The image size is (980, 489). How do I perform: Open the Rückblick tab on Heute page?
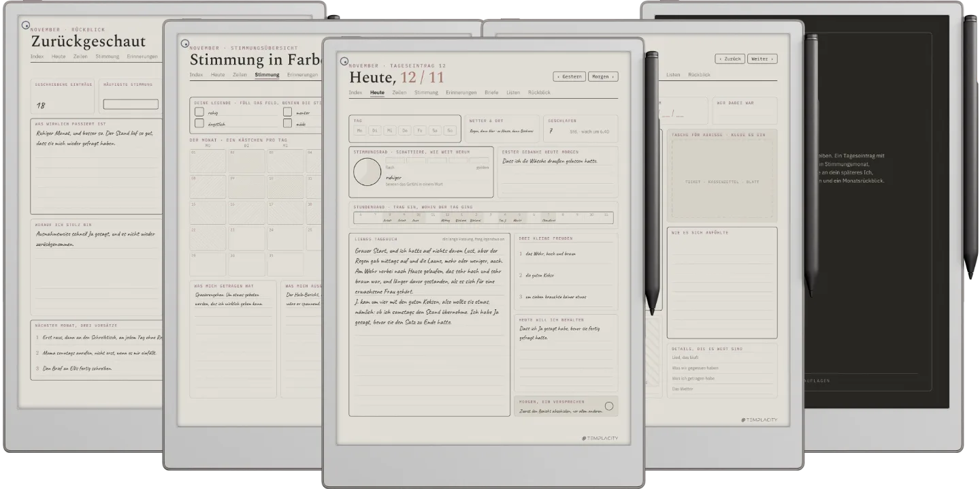pyautogui.click(x=539, y=92)
